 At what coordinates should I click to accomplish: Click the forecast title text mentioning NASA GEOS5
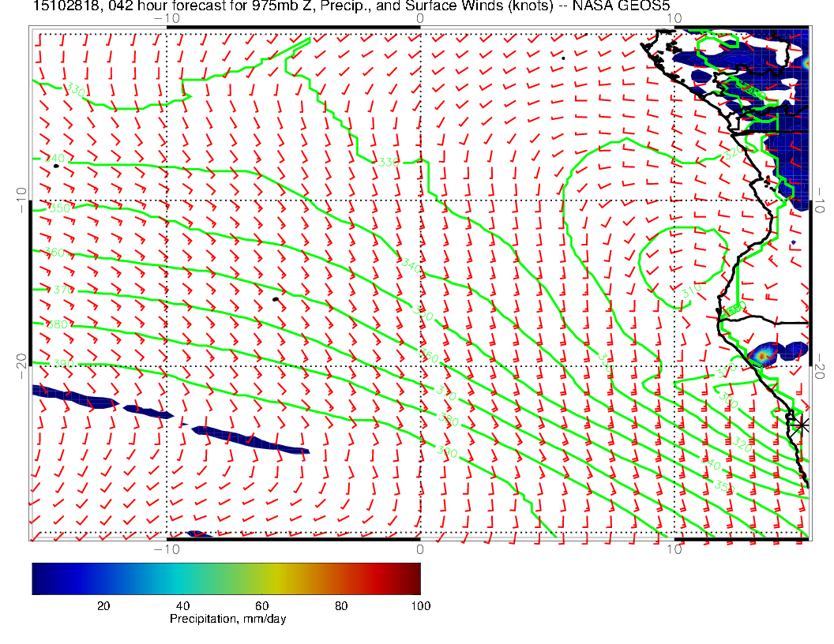tap(351, 6)
